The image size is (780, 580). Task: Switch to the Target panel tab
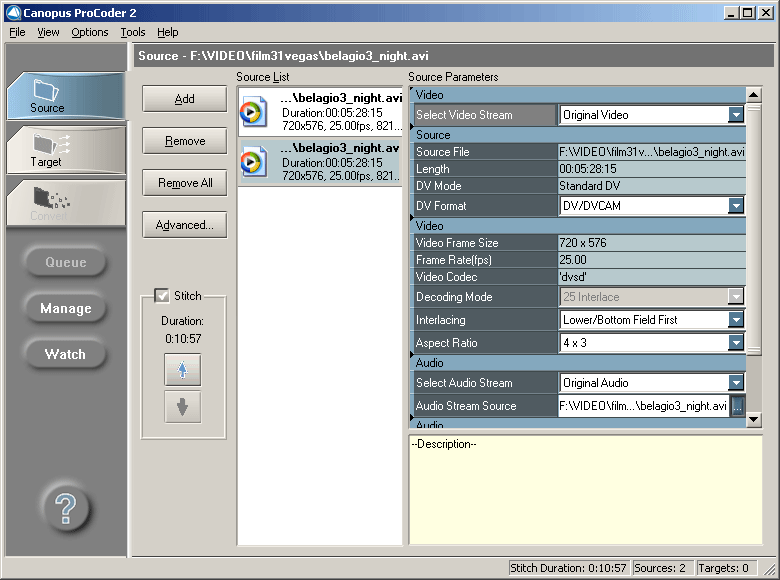click(66, 150)
